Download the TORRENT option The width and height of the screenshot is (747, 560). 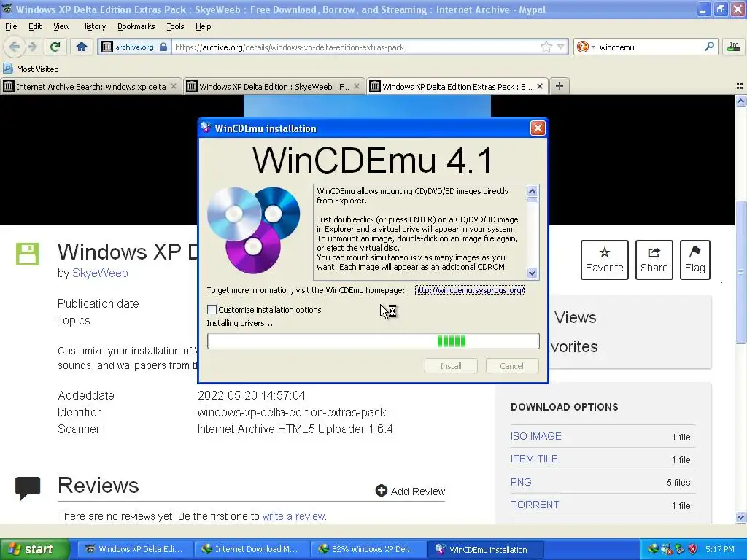pos(535,505)
